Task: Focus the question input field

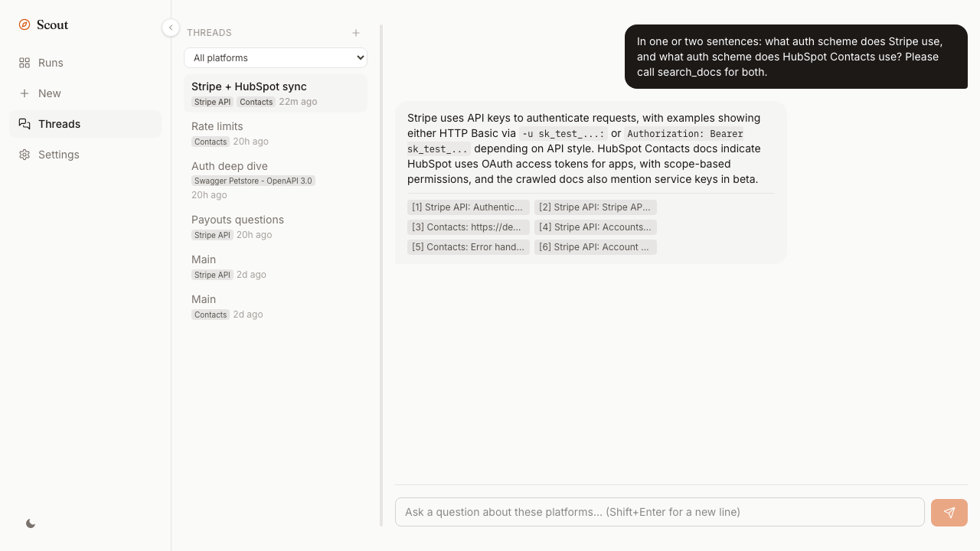Action: [x=660, y=513]
